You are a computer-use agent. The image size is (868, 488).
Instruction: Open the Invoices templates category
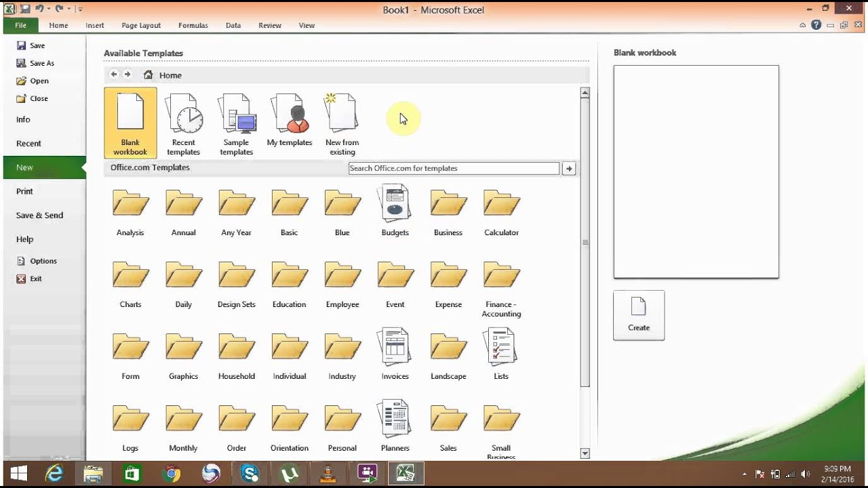[x=395, y=354]
